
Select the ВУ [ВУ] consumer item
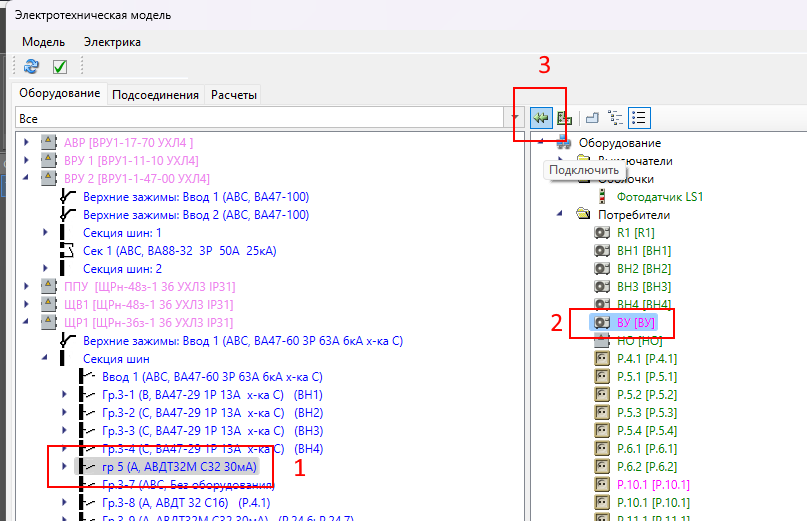pyautogui.click(x=636, y=322)
